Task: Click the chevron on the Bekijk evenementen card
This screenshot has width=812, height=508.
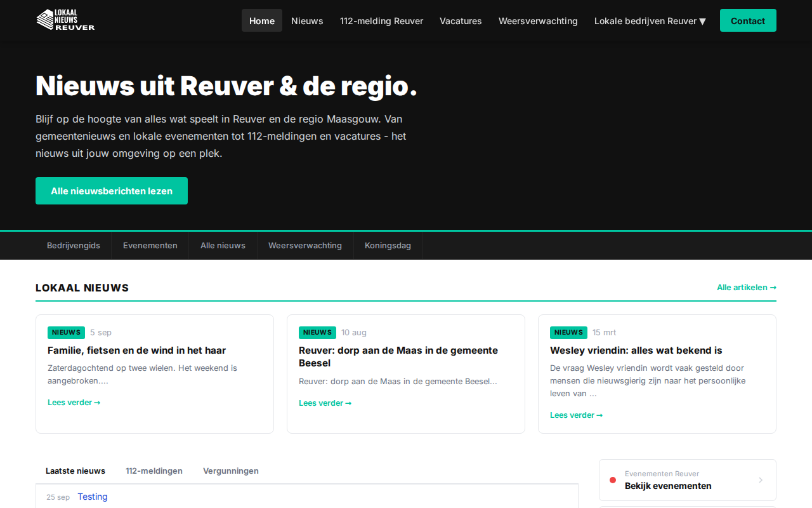Action: pyautogui.click(x=761, y=480)
